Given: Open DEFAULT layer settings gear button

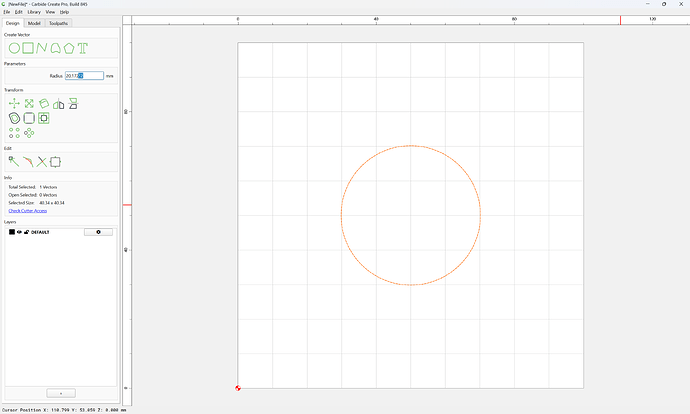Looking at the screenshot, I should 98,232.
